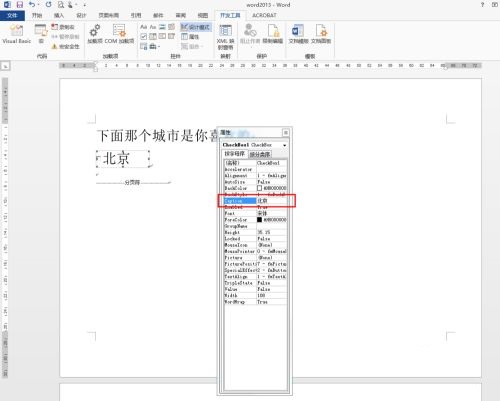
Task: Click the Width property value 108
Action: (x=272, y=295)
